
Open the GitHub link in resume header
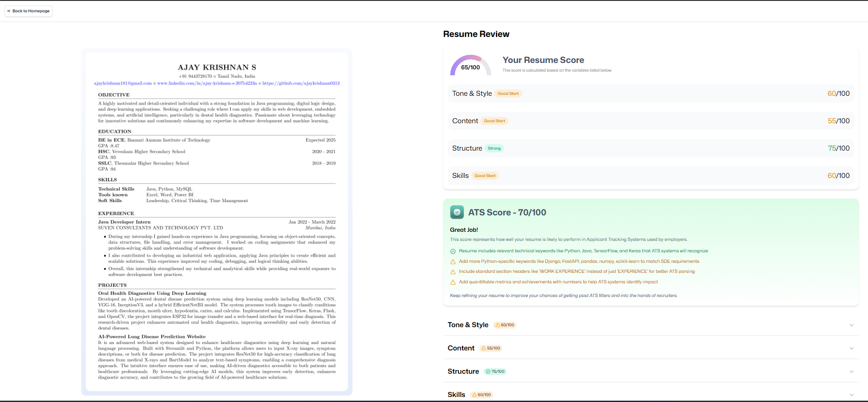[301, 84]
